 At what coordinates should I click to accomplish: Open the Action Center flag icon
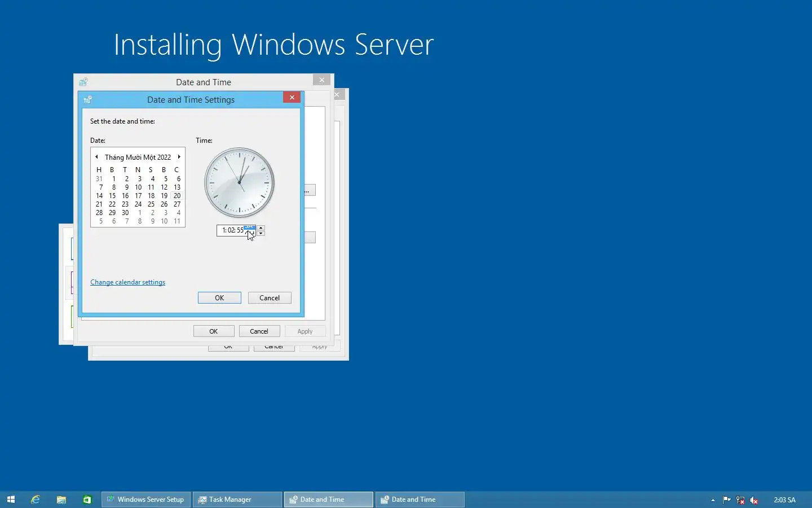pos(726,500)
